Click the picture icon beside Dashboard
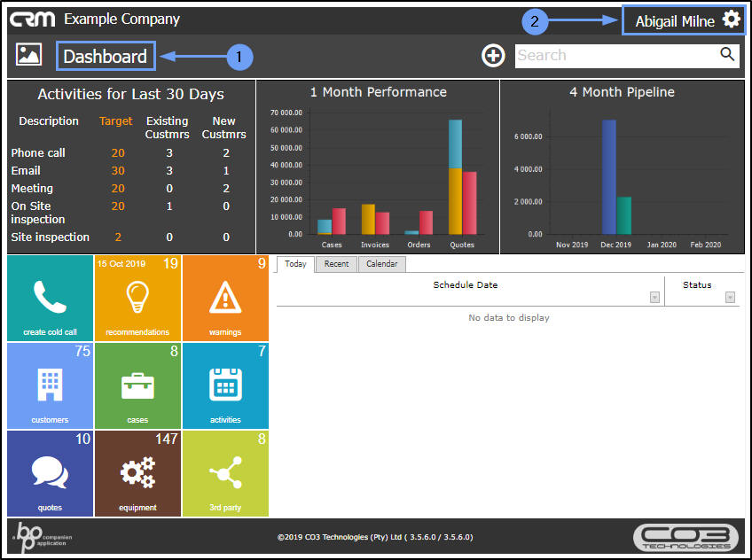The image size is (752, 560). tap(28, 54)
